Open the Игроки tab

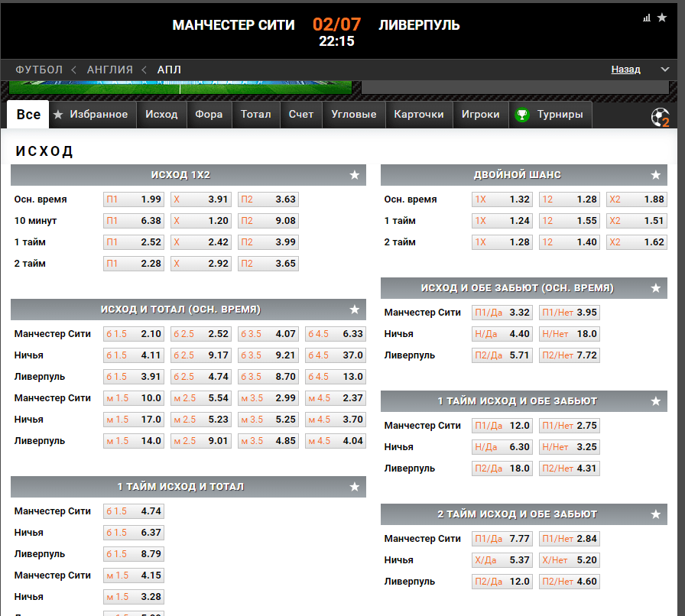pos(481,115)
